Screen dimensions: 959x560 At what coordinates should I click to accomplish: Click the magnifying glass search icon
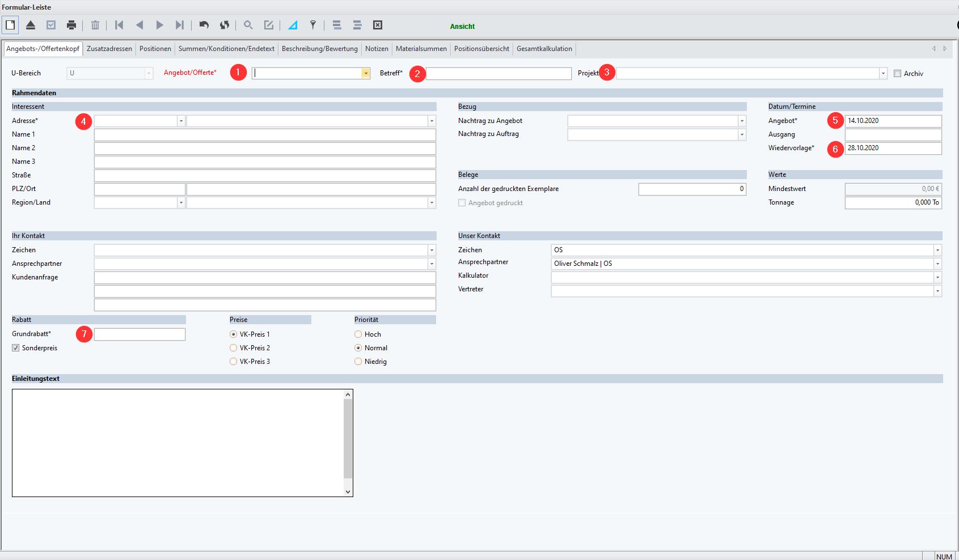[x=248, y=25]
